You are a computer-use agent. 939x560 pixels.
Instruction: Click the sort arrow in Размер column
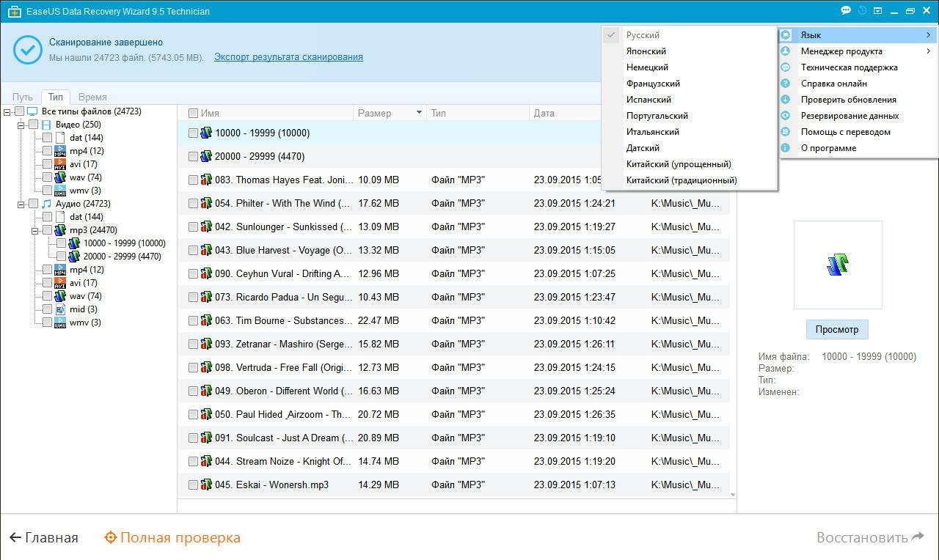pyautogui.click(x=420, y=113)
